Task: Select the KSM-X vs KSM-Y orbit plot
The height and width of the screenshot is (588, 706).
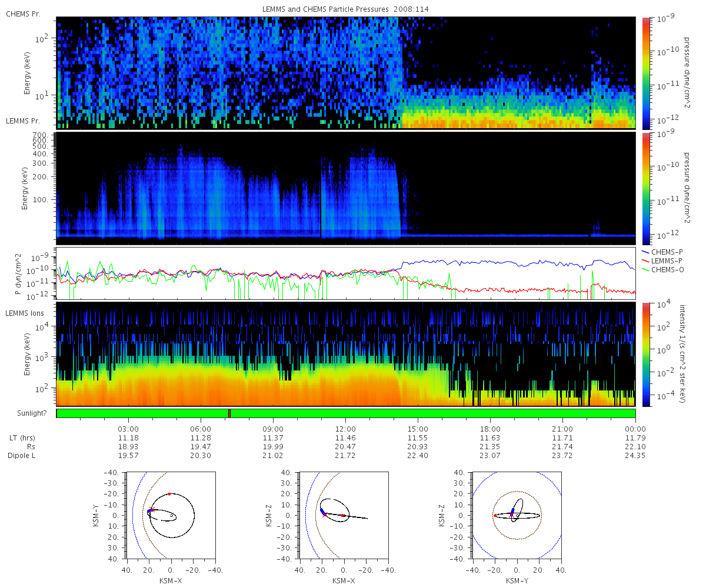Action: (x=171, y=514)
